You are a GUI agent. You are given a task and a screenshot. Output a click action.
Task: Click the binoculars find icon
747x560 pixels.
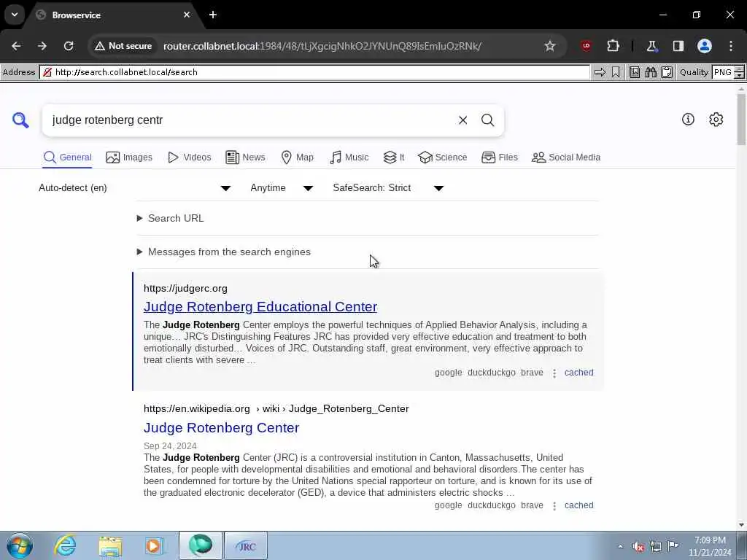pyautogui.click(x=651, y=72)
